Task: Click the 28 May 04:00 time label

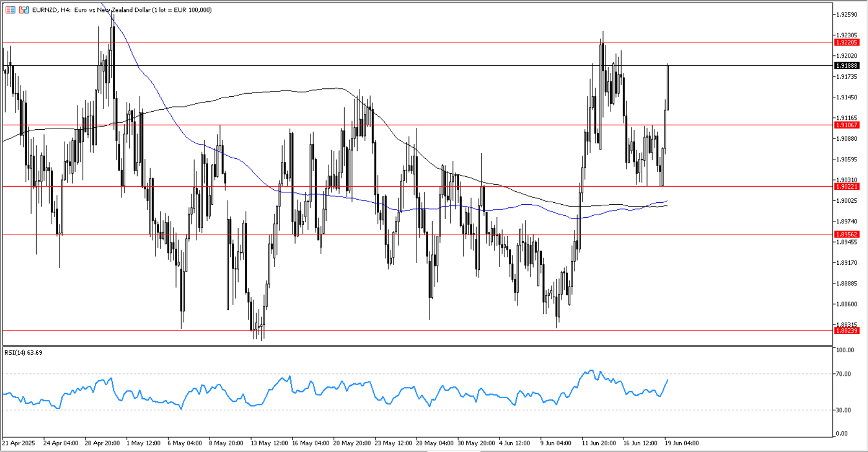Action: click(435, 443)
